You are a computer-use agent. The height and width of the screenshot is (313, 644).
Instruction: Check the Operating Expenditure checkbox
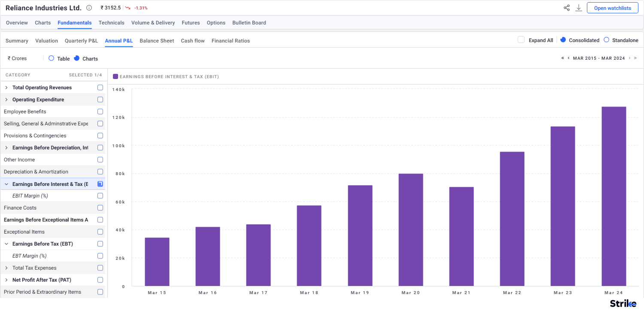pos(100,100)
